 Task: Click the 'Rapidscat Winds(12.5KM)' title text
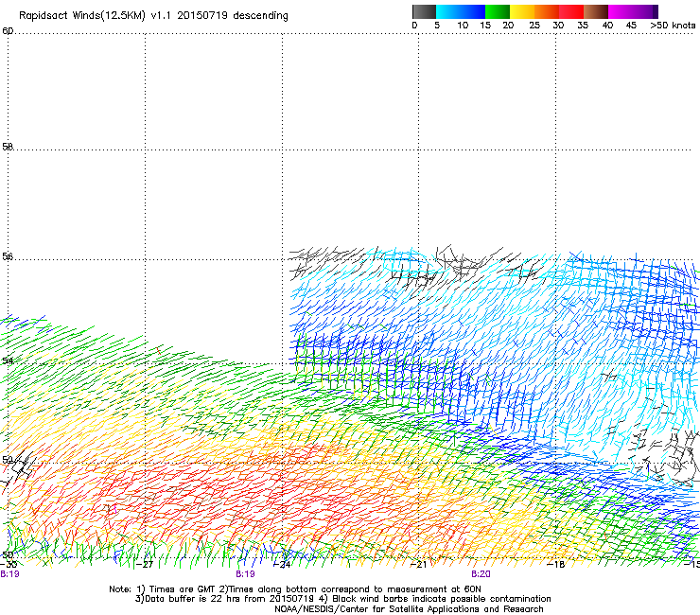[82, 16]
